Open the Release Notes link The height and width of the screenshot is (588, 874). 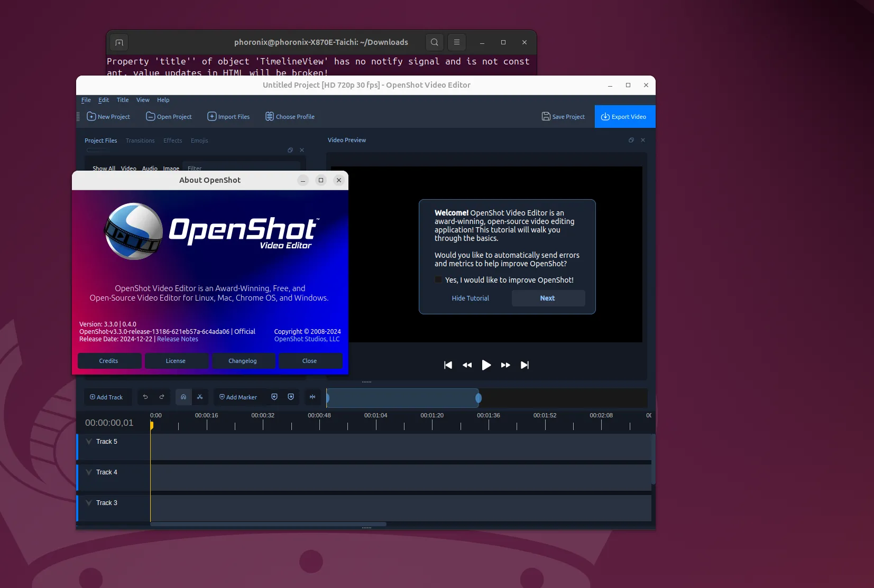coord(178,339)
